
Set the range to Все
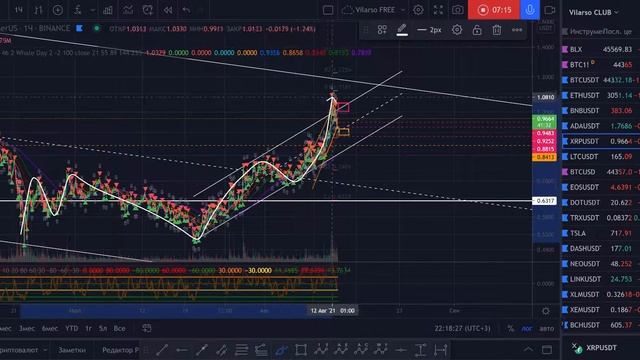click(x=119, y=329)
